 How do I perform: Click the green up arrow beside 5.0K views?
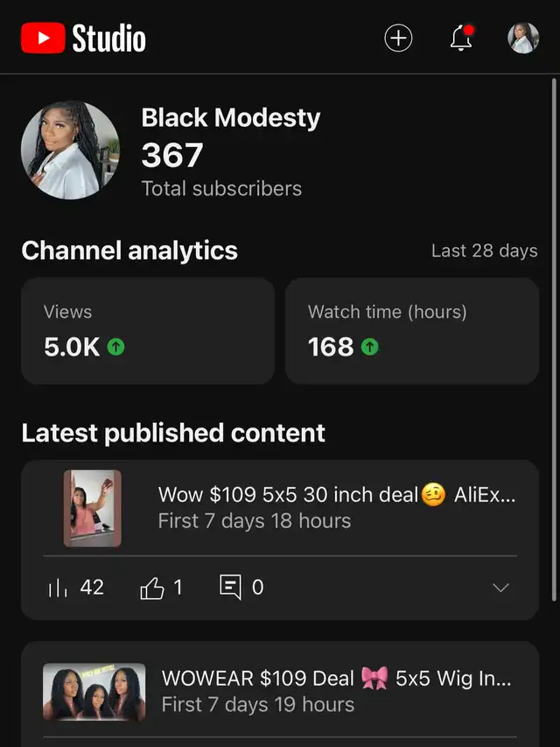(115, 347)
